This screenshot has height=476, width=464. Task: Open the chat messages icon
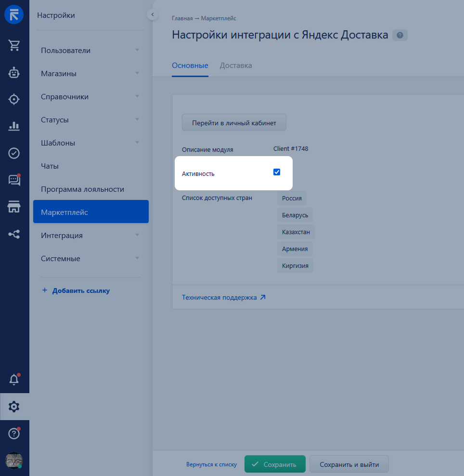14,180
